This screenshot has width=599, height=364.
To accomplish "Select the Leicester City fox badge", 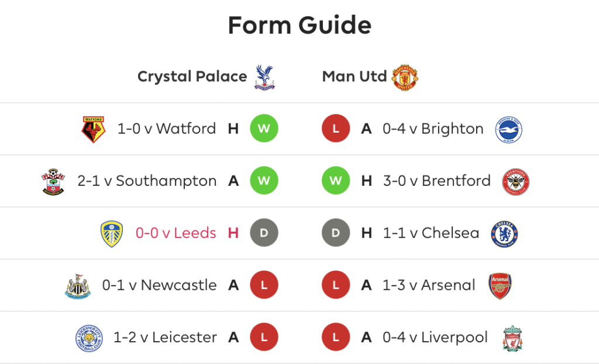I will click(89, 338).
